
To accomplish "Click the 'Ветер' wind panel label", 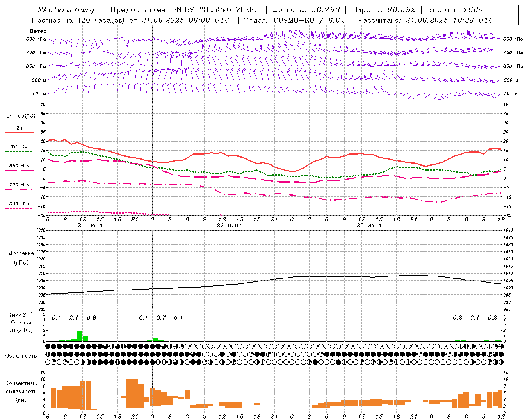I will (38, 31).
